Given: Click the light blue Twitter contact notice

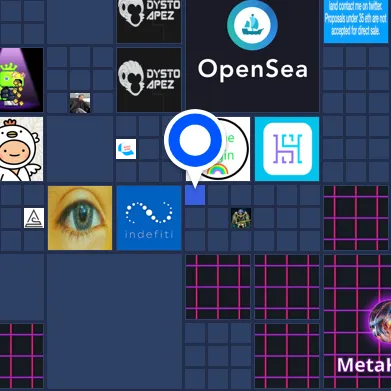Looking at the screenshot, I should (355, 21).
